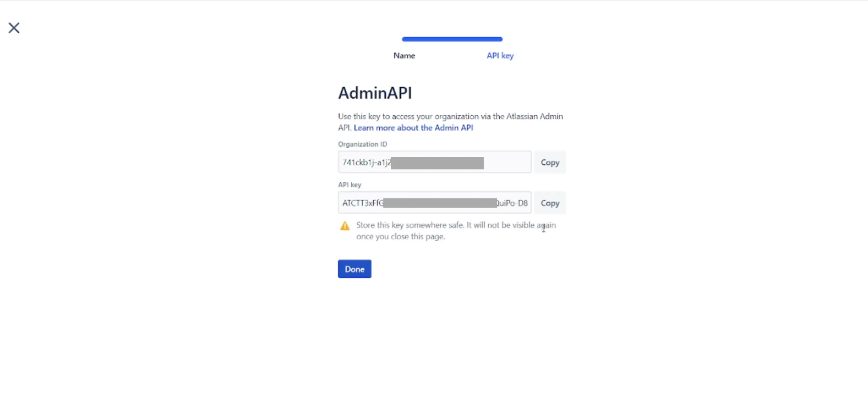Go back to the Name step
Viewport: 868px width, 420px height.
[404, 56]
